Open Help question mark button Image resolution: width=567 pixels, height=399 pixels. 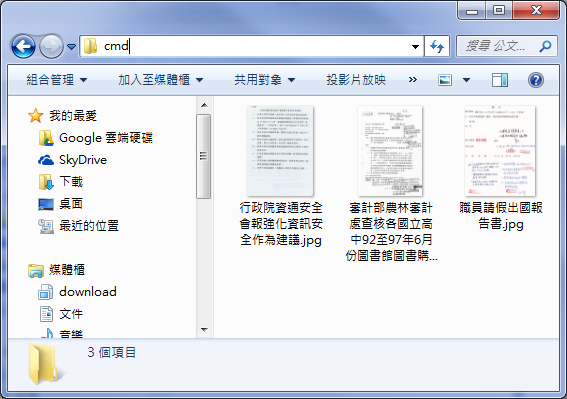[536, 80]
